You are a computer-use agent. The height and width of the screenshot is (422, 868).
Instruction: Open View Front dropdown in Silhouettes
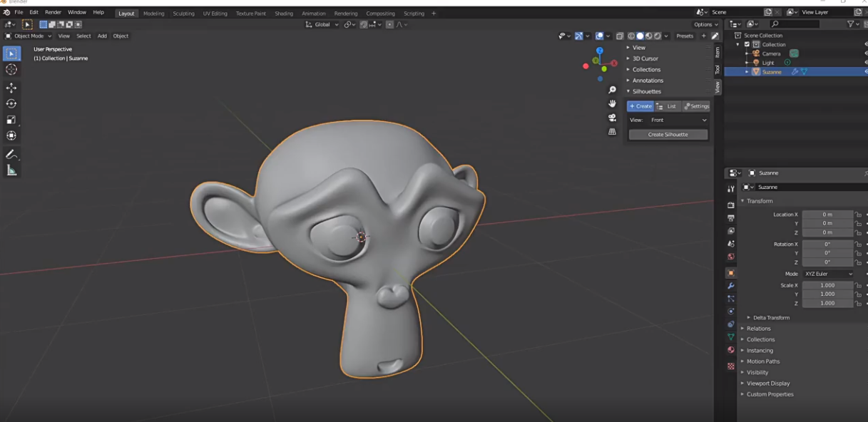click(x=678, y=120)
